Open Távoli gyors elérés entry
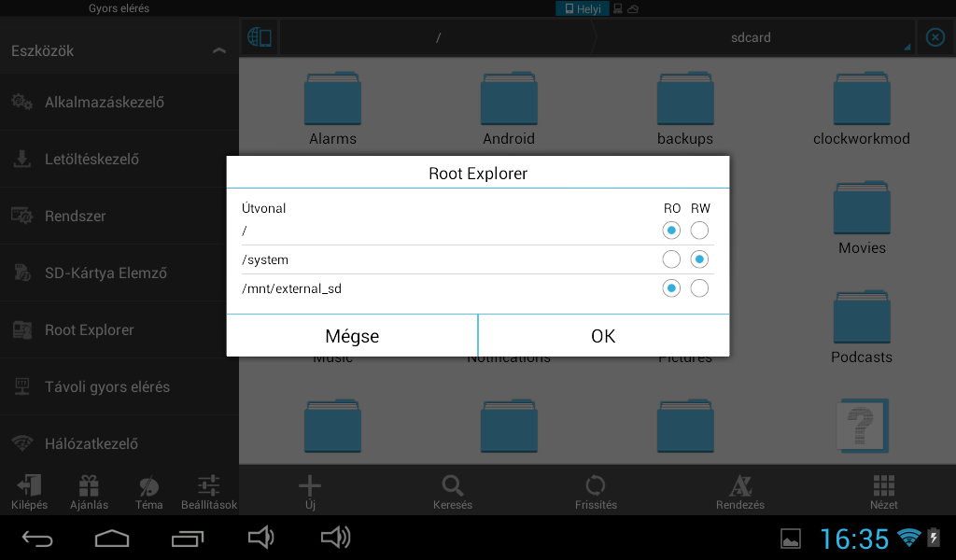Screen dimensions: 956x560 [x=119, y=387]
